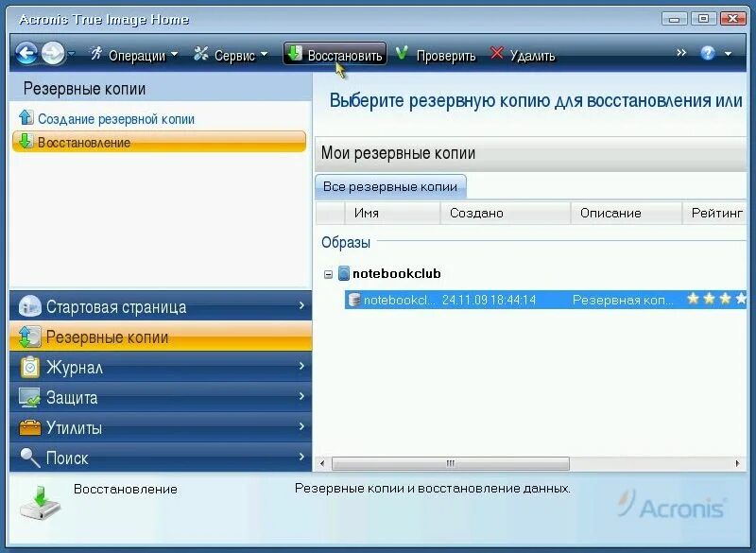Image resolution: width=756 pixels, height=553 pixels.
Task: Click the Стартовая страница home icon
Action: [x=29, y=305]
